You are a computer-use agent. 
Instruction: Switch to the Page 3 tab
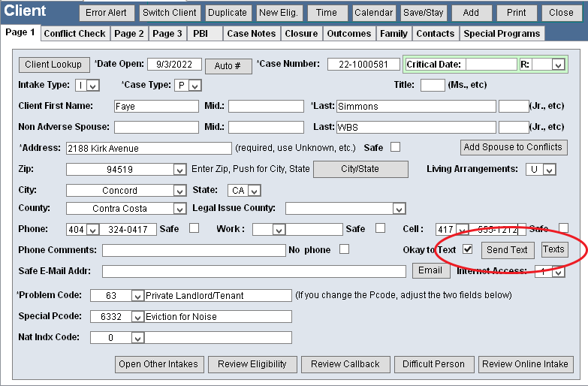coord(167,34)
